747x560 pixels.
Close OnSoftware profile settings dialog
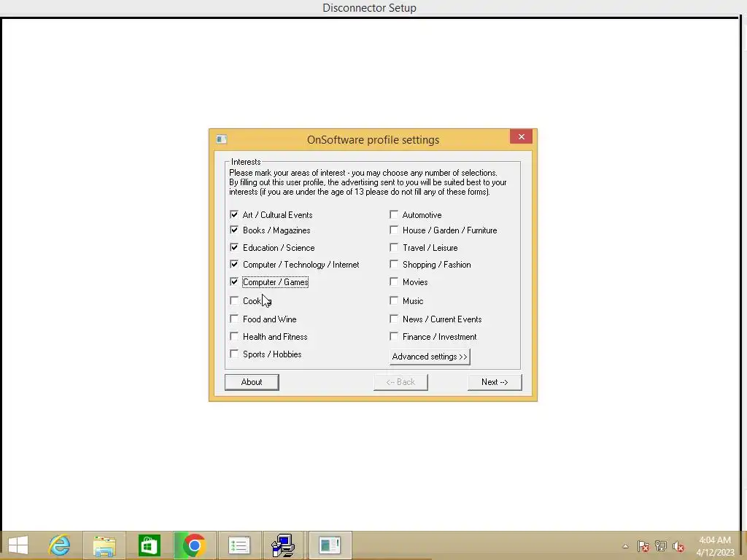click(521, 136)
